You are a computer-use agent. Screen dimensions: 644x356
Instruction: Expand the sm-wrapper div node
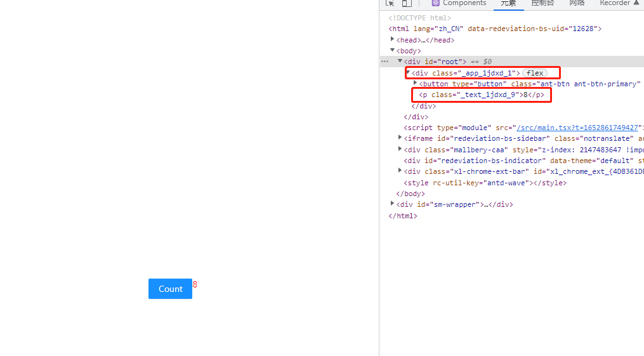pyautogui.click(x=393, y=204)
